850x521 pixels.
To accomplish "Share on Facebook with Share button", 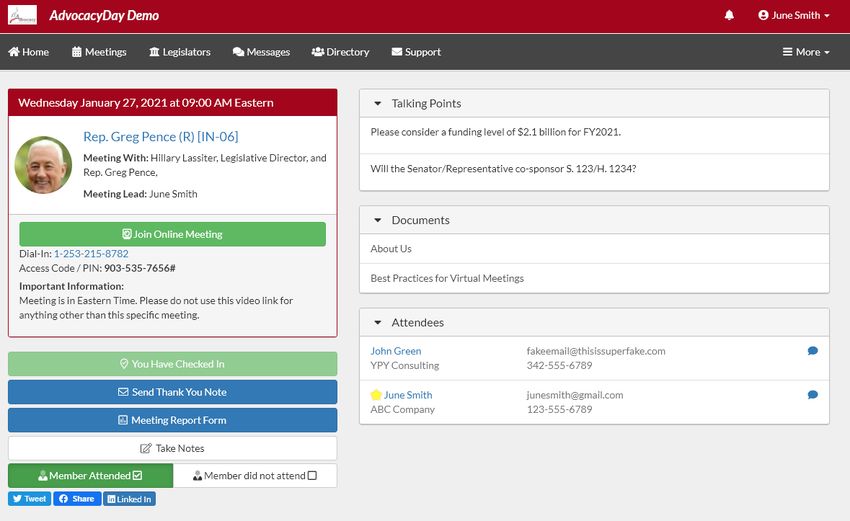I will [77, 499].
